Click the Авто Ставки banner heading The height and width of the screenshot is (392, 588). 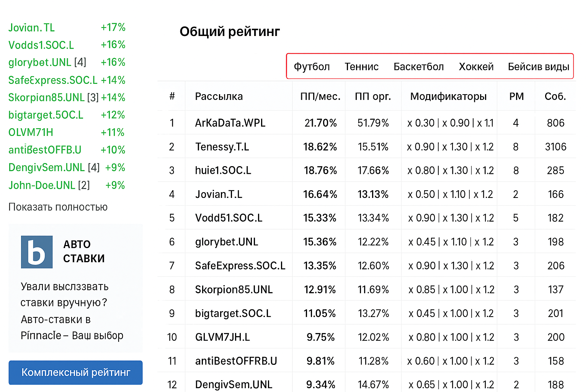[84, 252]
